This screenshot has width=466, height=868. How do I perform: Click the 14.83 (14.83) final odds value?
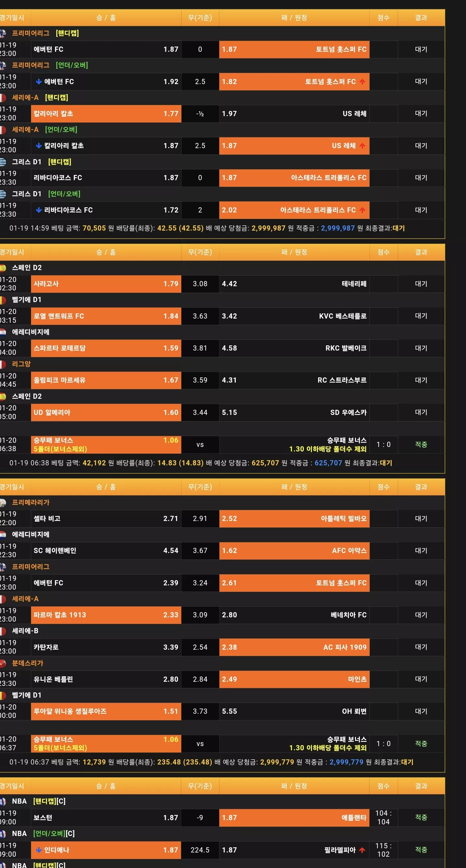point(180,463)
